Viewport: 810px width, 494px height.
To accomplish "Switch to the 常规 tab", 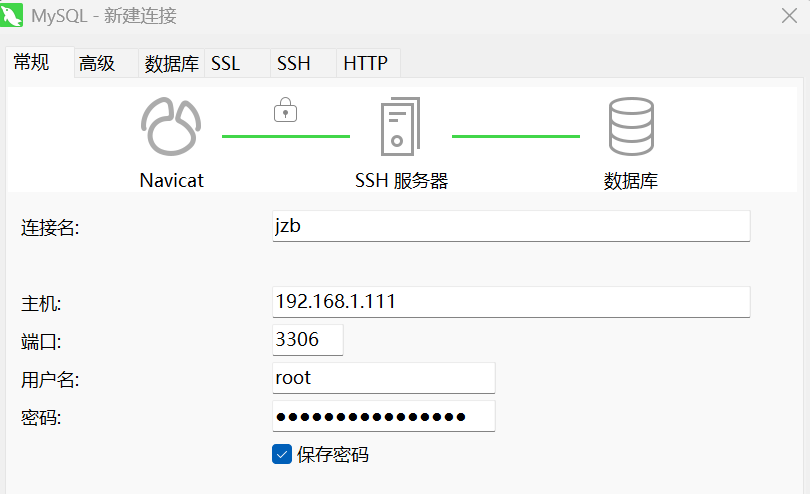I will (31, 62).
